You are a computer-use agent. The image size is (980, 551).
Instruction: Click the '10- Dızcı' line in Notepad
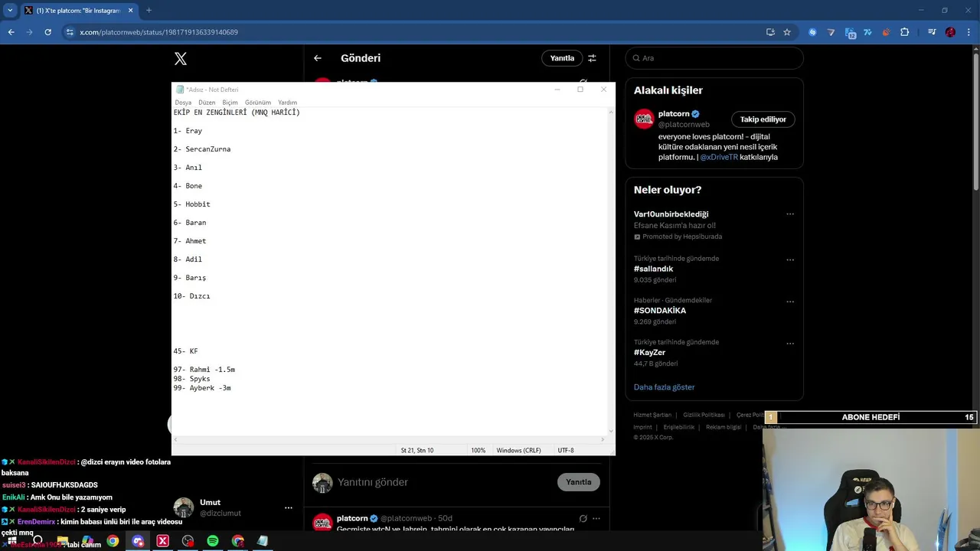pyautogui.click(x=191, y=296)
